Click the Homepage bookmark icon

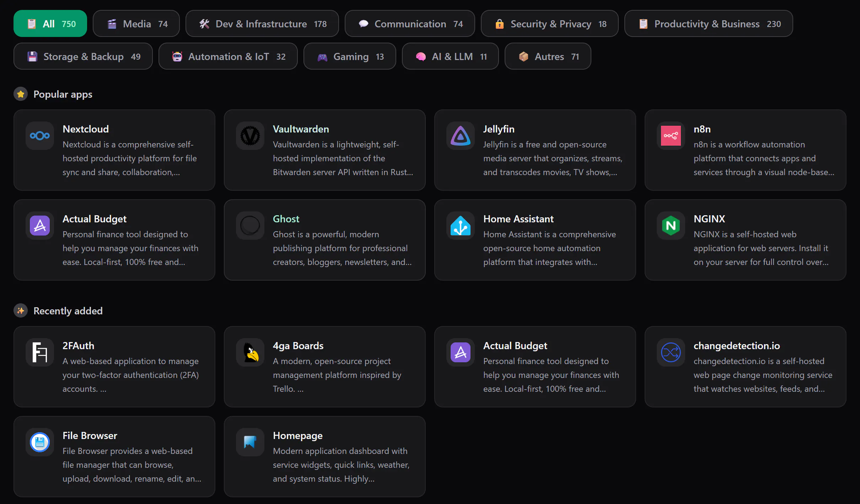(x=250, y=442)
